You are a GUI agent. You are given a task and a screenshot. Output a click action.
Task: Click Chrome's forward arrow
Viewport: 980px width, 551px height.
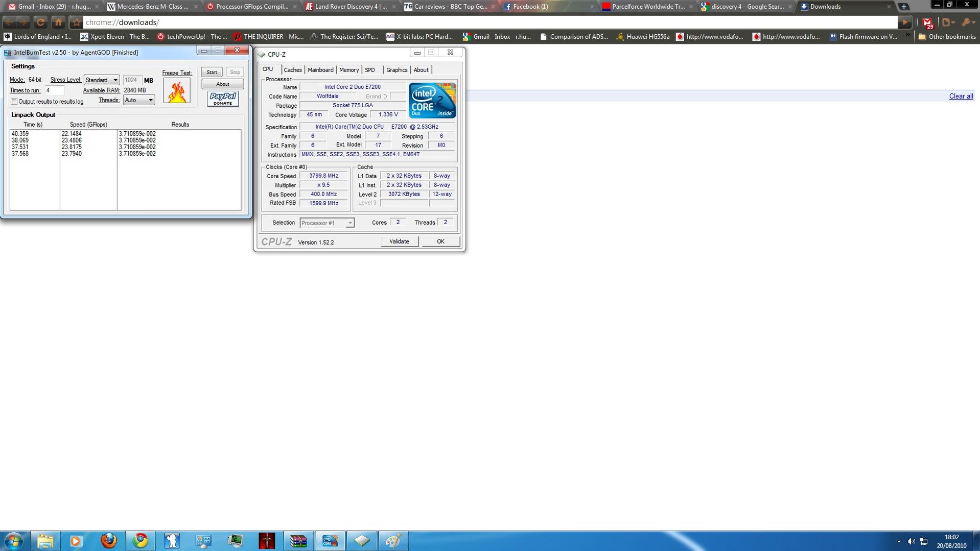[x=24, y=22]
